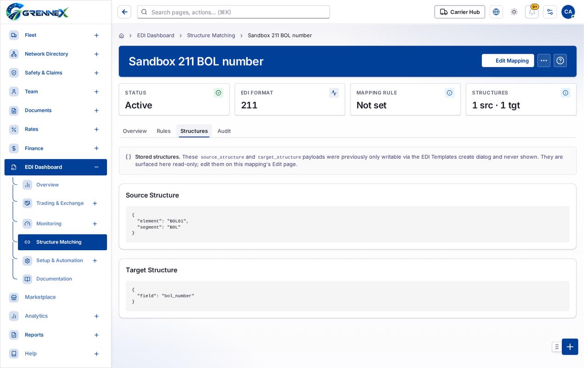Select the Structures tab

pyautogui.click(x=194, y=131)
